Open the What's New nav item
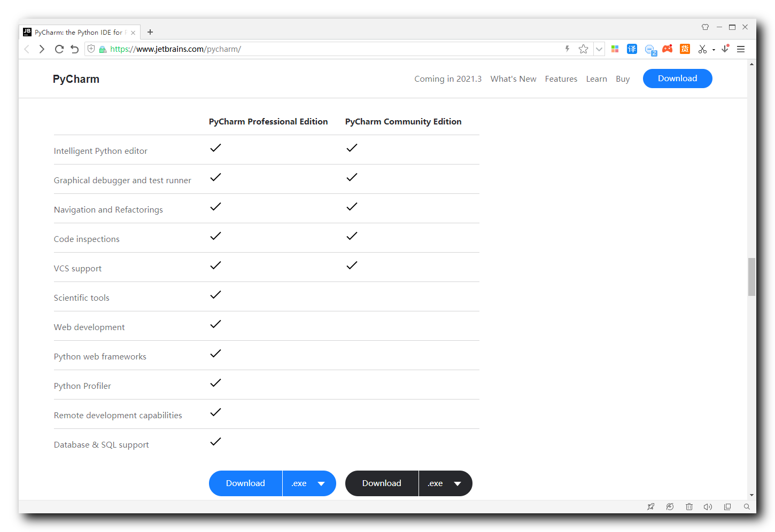The image size is (775, 532). (x=513, y=79)
